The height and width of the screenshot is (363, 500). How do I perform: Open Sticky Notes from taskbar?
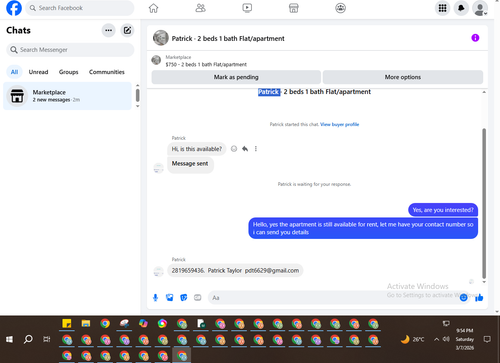tap(67, 323)
